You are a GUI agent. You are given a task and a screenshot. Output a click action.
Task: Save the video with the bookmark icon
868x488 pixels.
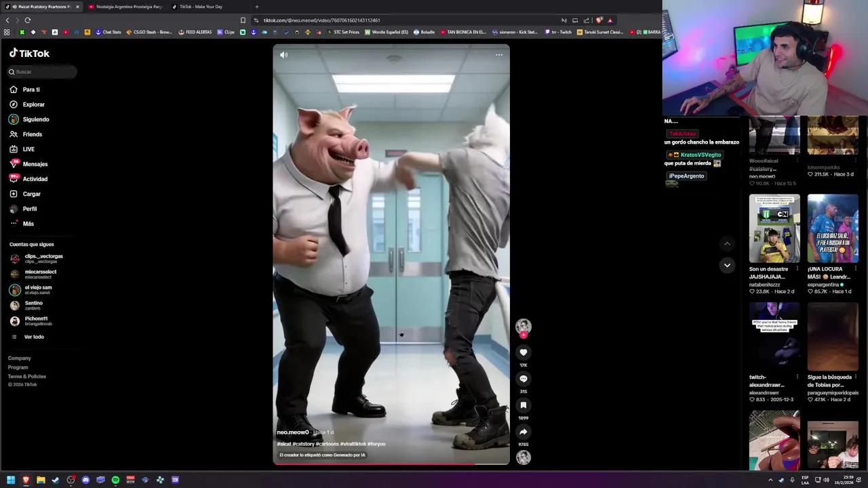[523, 405]
